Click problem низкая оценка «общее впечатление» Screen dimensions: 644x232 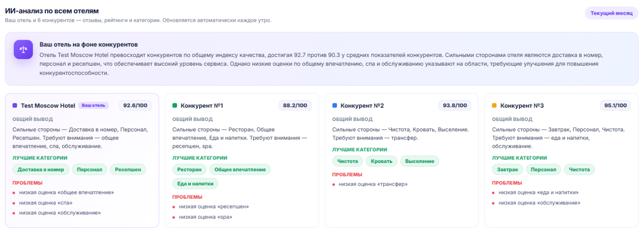click(66, 193)
